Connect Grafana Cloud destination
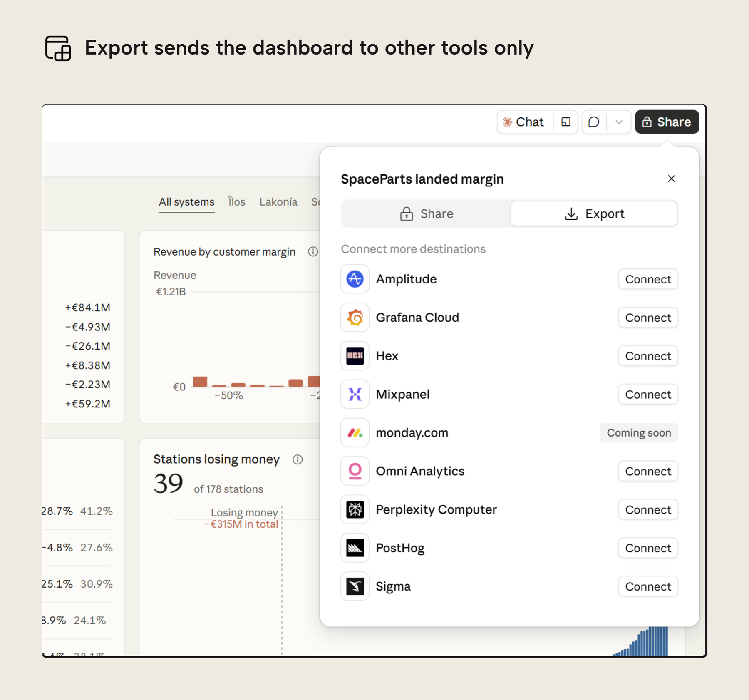This screenshot has height=700, width=749. point(648,318)
